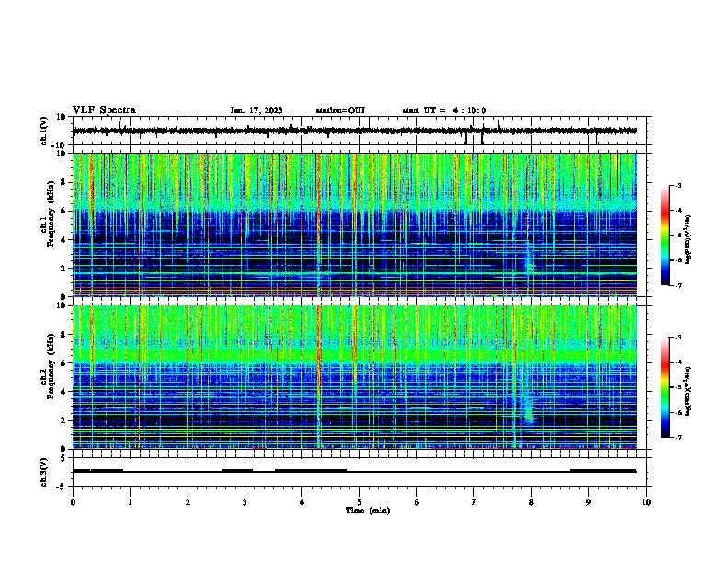
Task: Click the lower ch.2 color scale bar
Action: point(665,387)
